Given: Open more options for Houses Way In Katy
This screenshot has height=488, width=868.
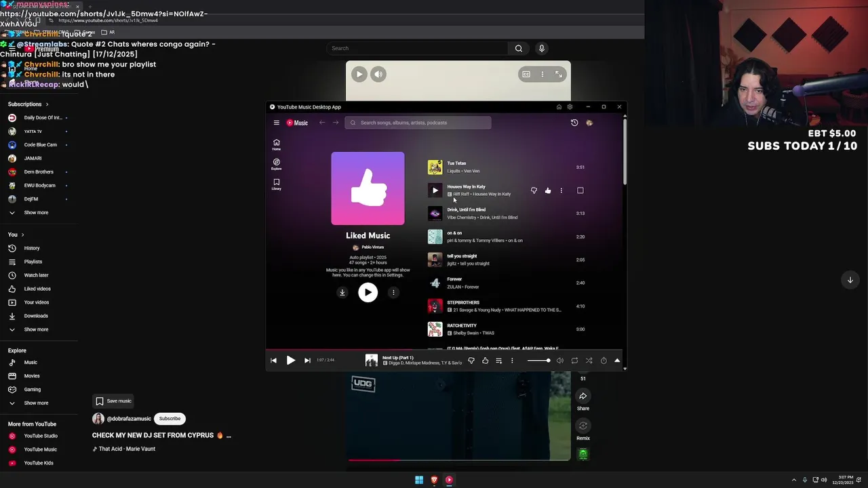Looking at the screenshot, I should [561, 190].
